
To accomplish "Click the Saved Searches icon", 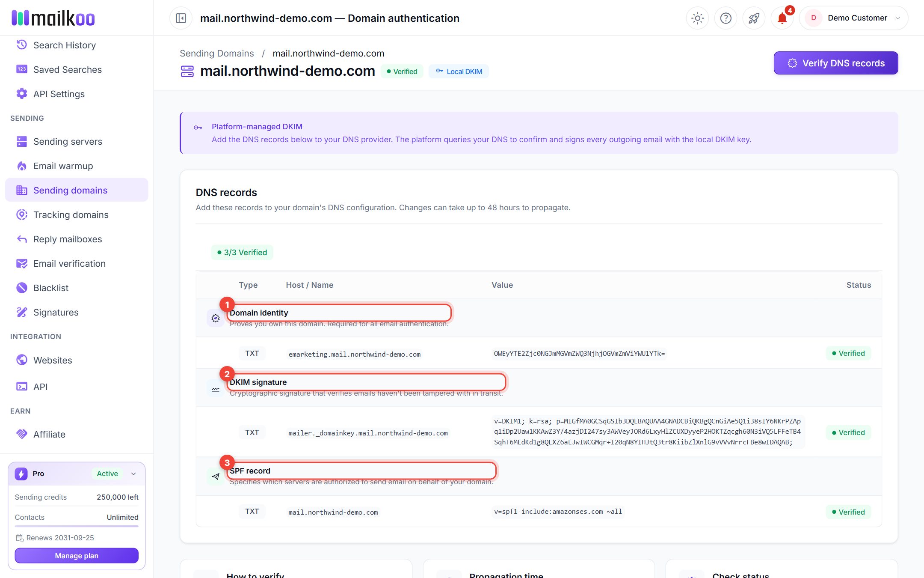I will (x=21, y=69).
